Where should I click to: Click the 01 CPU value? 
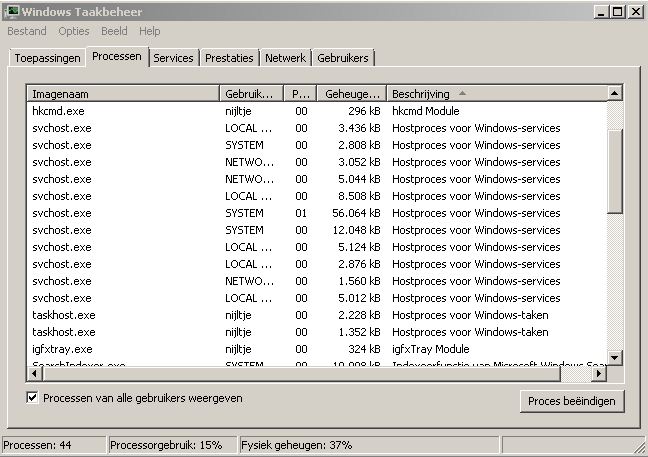(301, 213)
